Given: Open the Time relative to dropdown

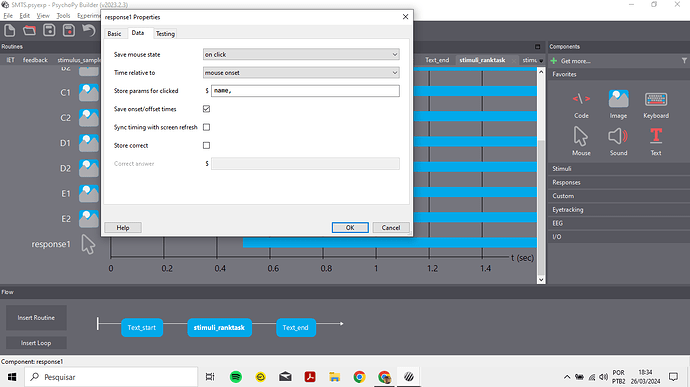Looking at the screenshot, I should pyautogui.click(x=301, y=73).
